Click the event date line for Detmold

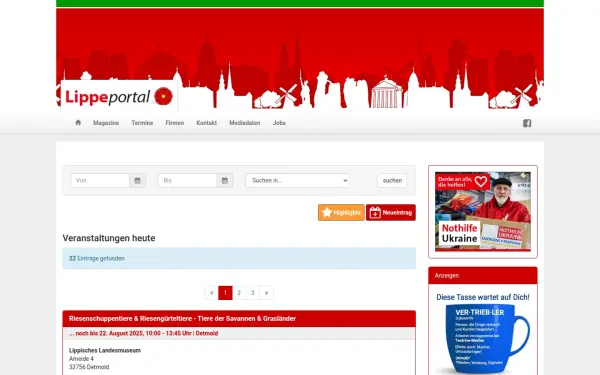tap(143, 333)
